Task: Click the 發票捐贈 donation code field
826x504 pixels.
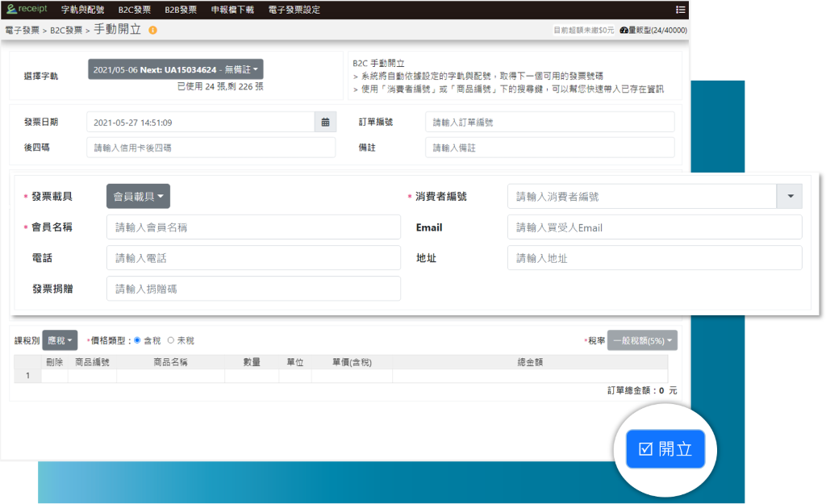Action: [253, 289]
